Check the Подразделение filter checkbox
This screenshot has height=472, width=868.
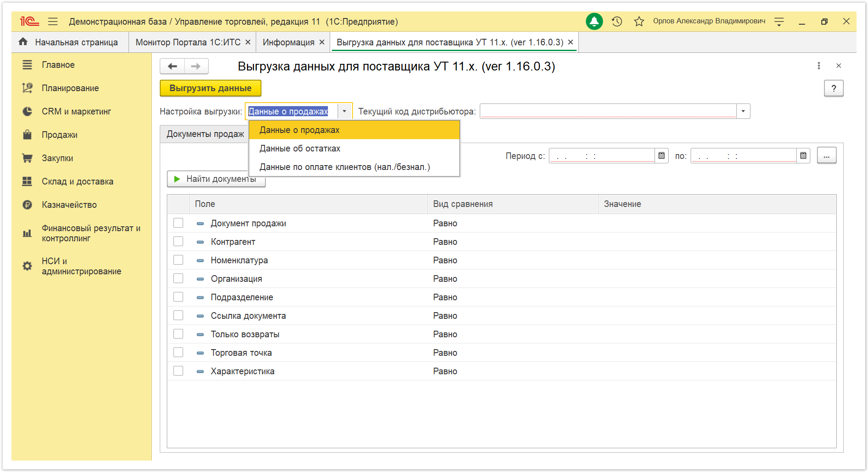click(x=178, y=297)
